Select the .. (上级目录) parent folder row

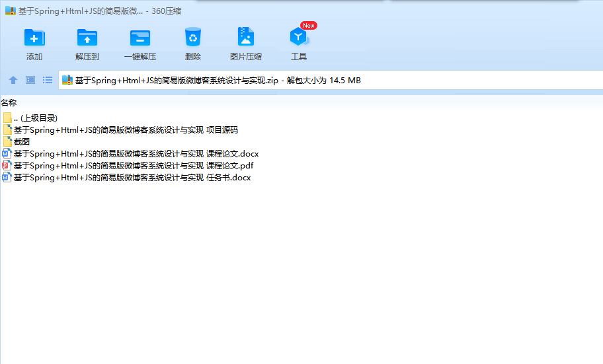[30, 118]
